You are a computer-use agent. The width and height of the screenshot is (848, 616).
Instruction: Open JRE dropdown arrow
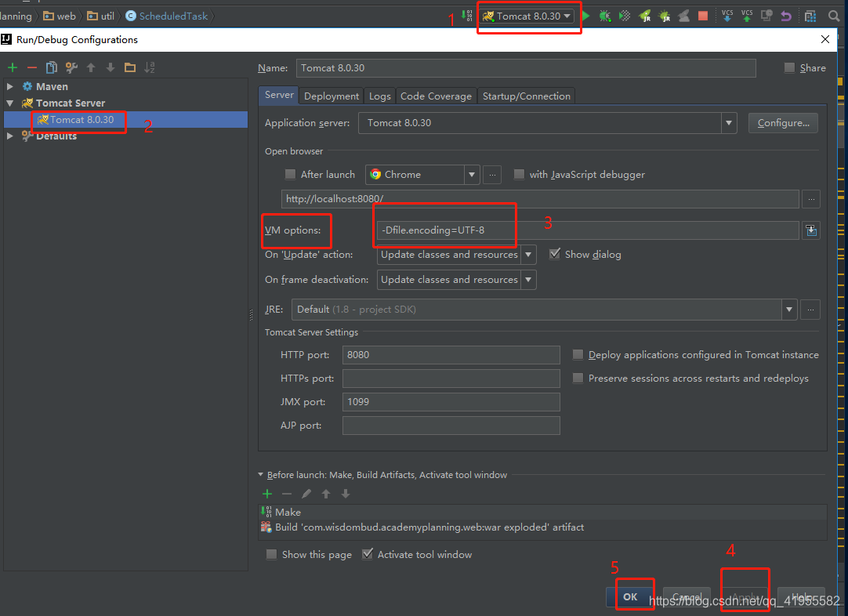[789, 310]
